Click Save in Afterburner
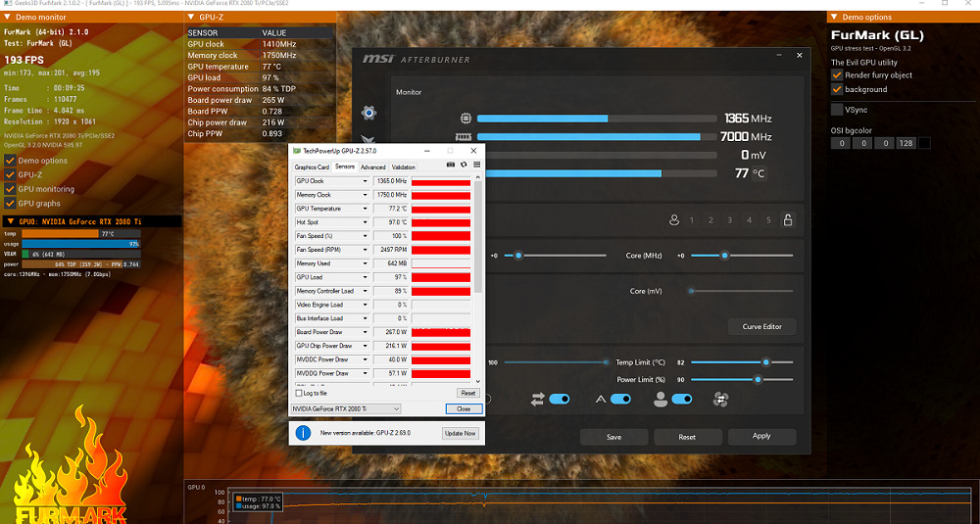The width and height of the screenshot is (980, 524). [613, 437]
